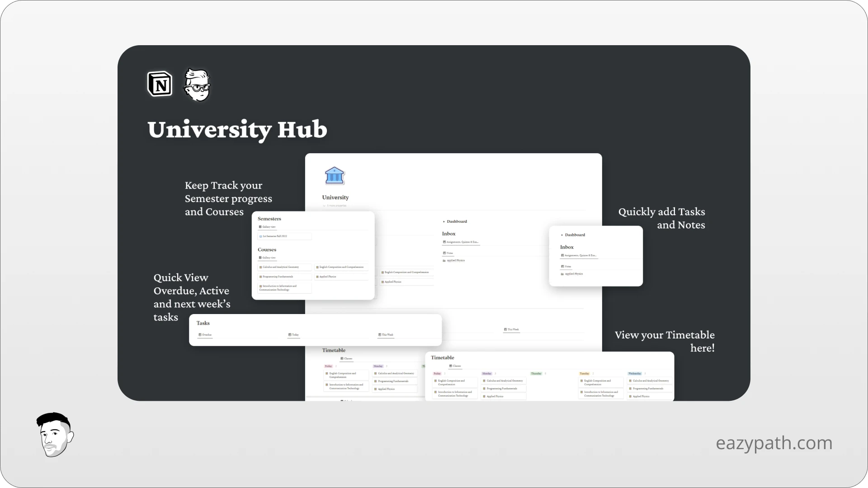Click the Monday tag in the background Timetable
Image resolution: width=868 pixels, height=488 pixels.
pos(378,366)
